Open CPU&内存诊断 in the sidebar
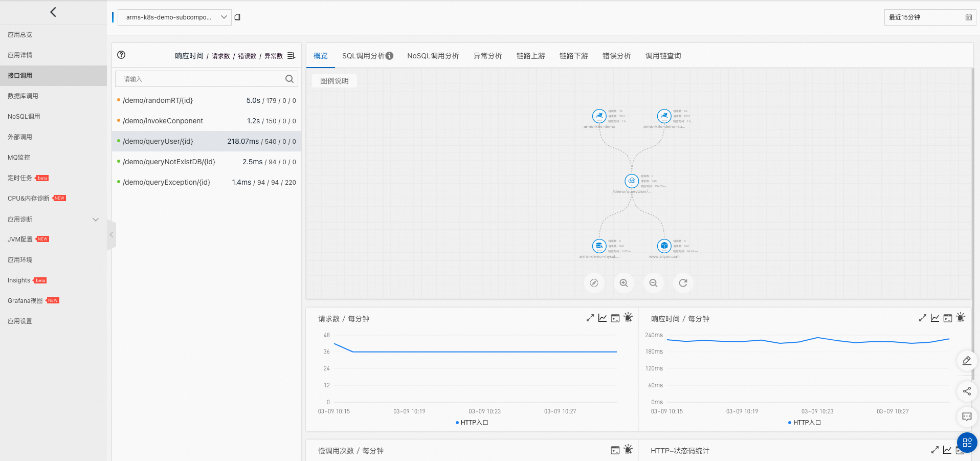This screenshot has width=980, height=461. (53, 199)
